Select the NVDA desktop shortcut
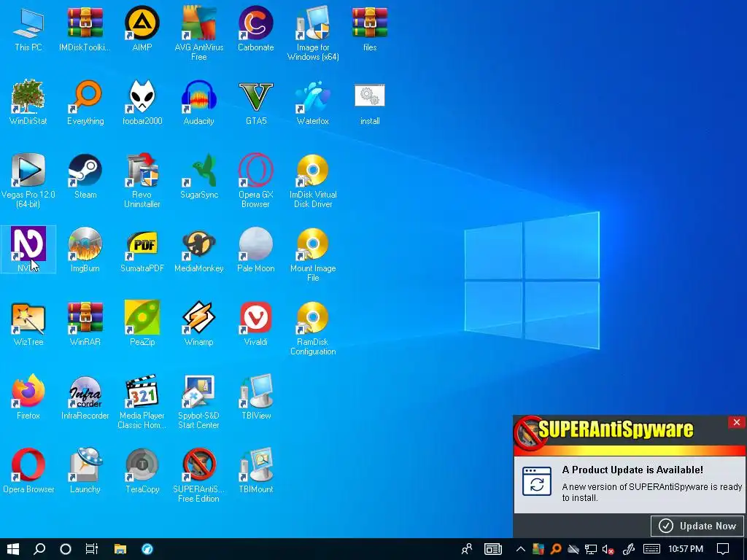Screen dimensions: 747x560 (28, 249)
